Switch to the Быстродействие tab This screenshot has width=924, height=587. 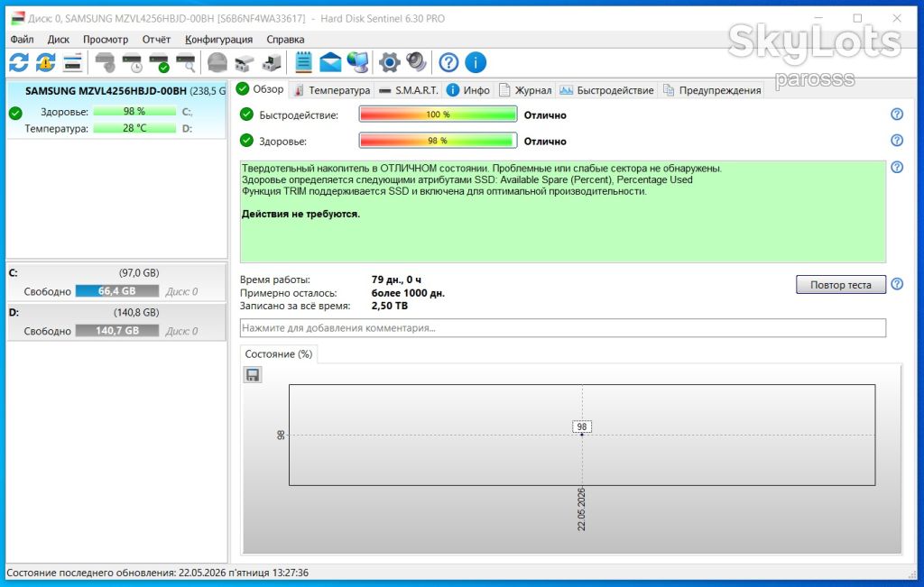click(x=607, y=90)
